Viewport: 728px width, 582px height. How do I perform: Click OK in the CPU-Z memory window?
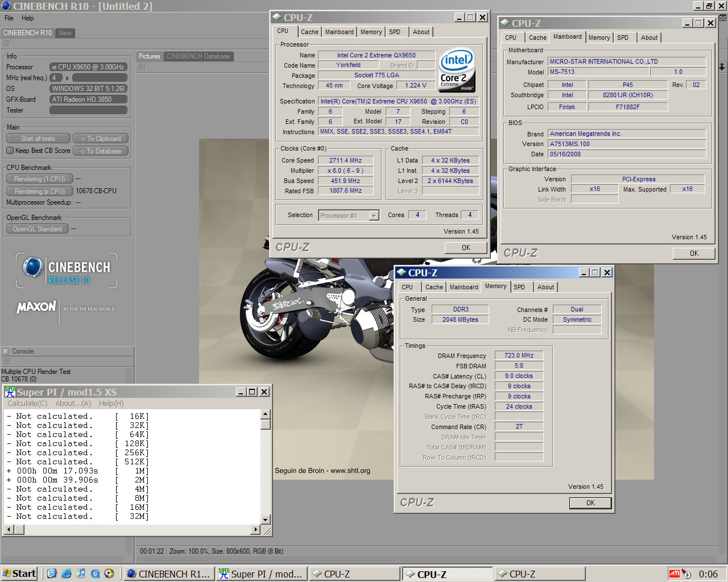tap(590, 503)
